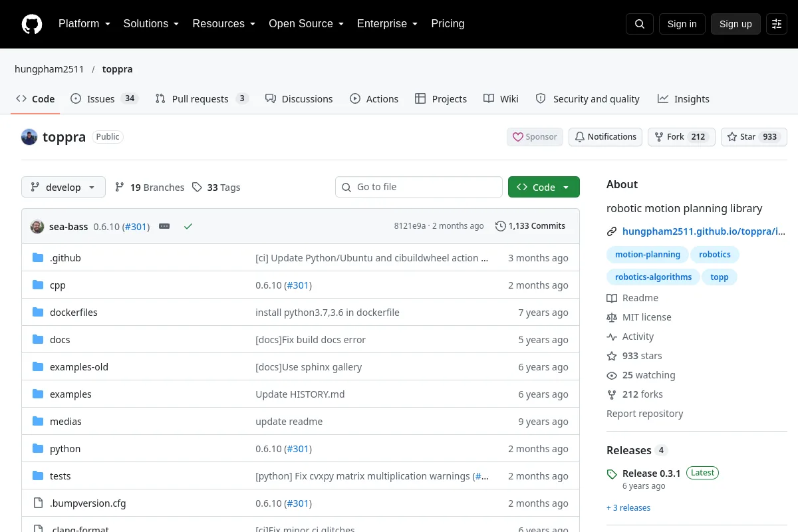Open the examples-old folder
This screenshot has height=532, width=798.
tap(79, 367)
